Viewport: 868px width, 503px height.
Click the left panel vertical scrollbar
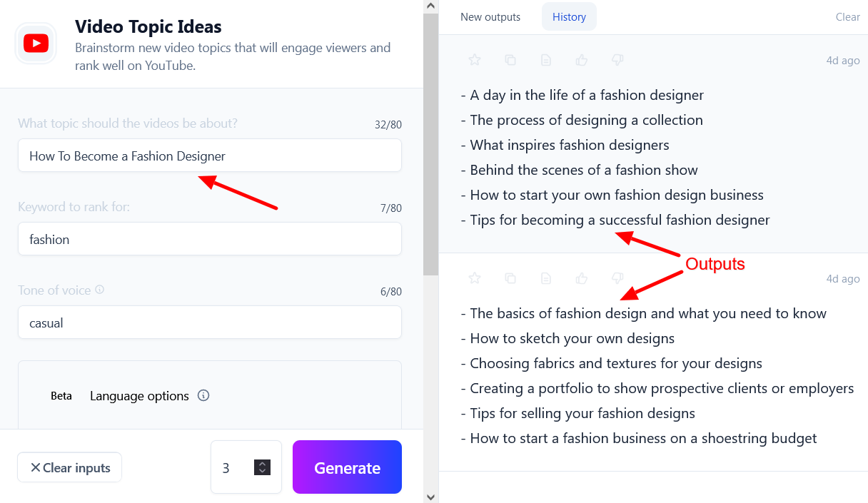(430, 143)
